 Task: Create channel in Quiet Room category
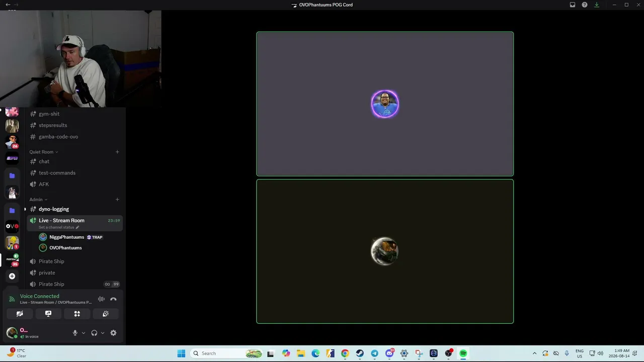117,152
